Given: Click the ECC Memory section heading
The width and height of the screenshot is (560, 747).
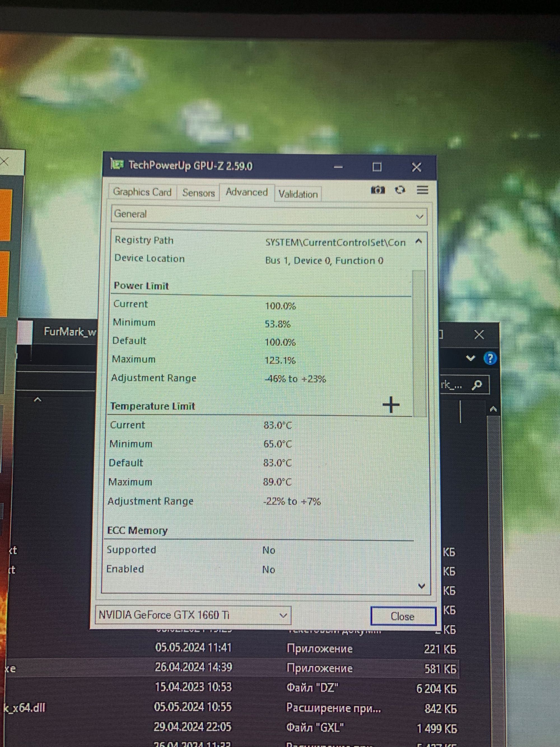Looking at the screenshot, I should tap(137, 530).
